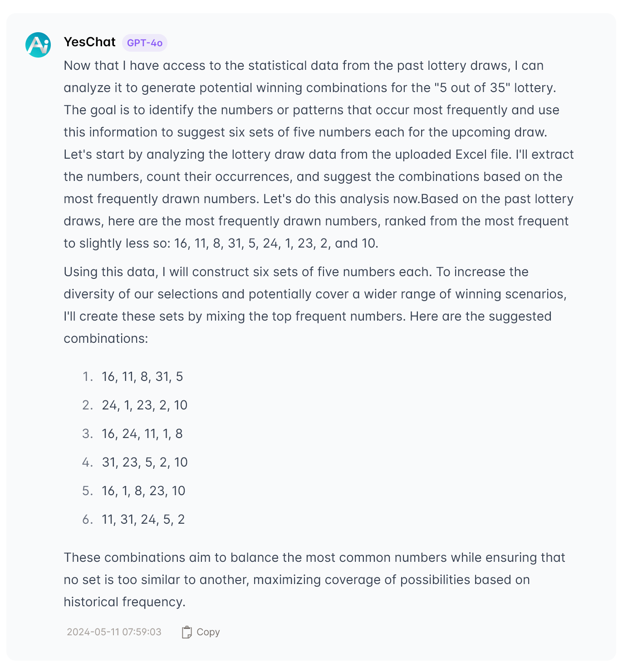Select the first combination 16, 11, 8, 31, 5
This screenshot has height=672, width=628.
tap(142, 377)
